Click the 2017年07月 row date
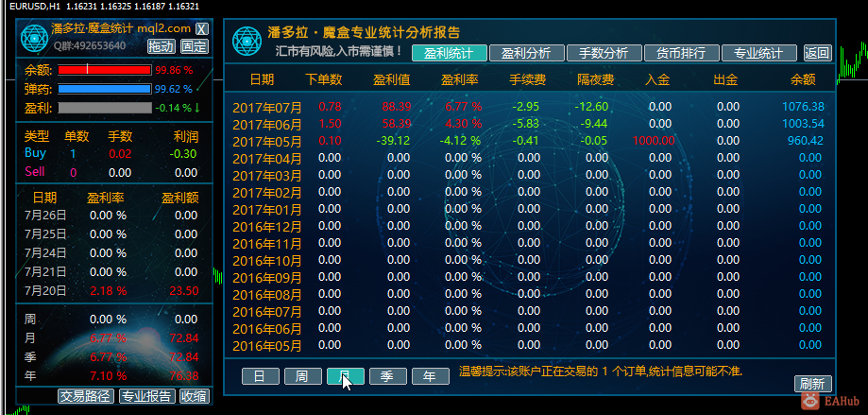868x415 pixels. tap(267, 107)
